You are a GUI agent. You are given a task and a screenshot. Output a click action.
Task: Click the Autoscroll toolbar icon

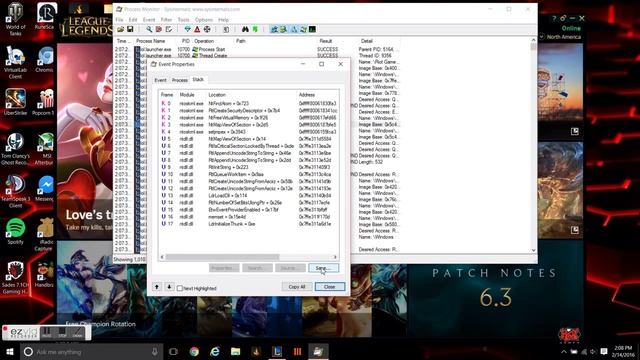coord(159,29)
